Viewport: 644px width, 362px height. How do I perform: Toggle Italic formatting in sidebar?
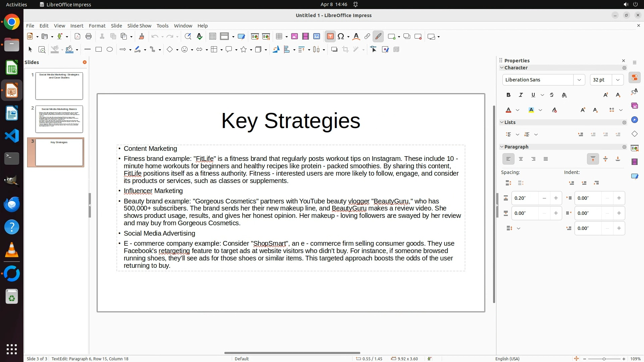(521, 95)
